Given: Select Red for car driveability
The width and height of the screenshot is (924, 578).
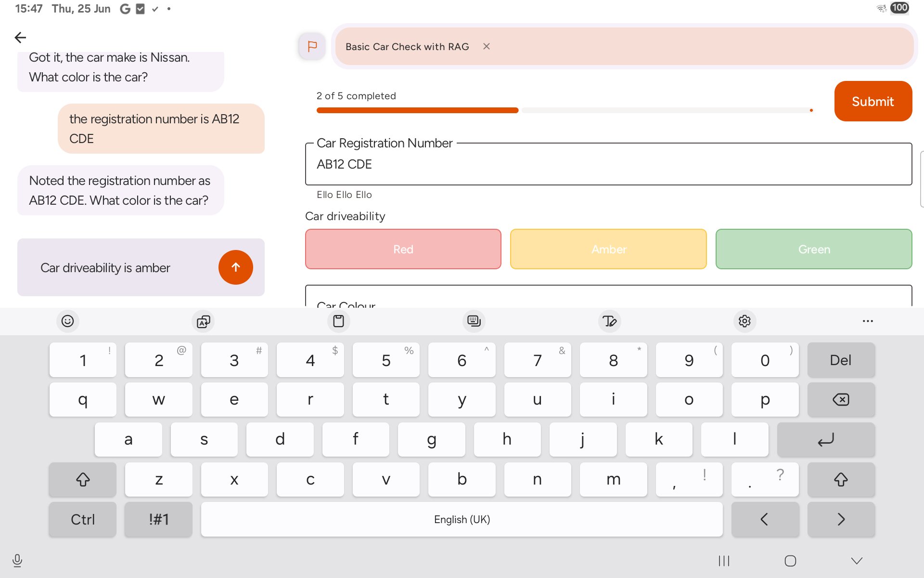Looking at the screenshot, I should point(403,249).
